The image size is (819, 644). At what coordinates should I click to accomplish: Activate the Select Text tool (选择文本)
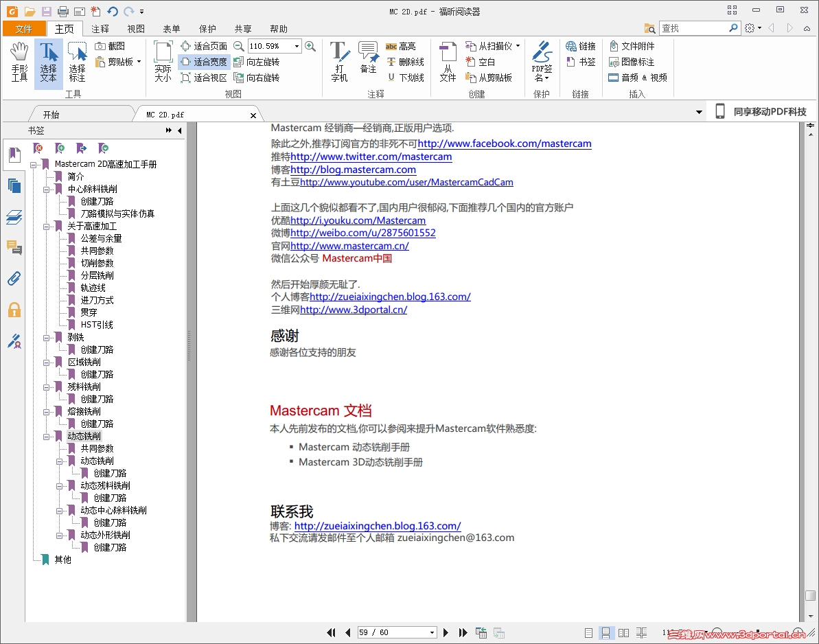coord(49,62)
